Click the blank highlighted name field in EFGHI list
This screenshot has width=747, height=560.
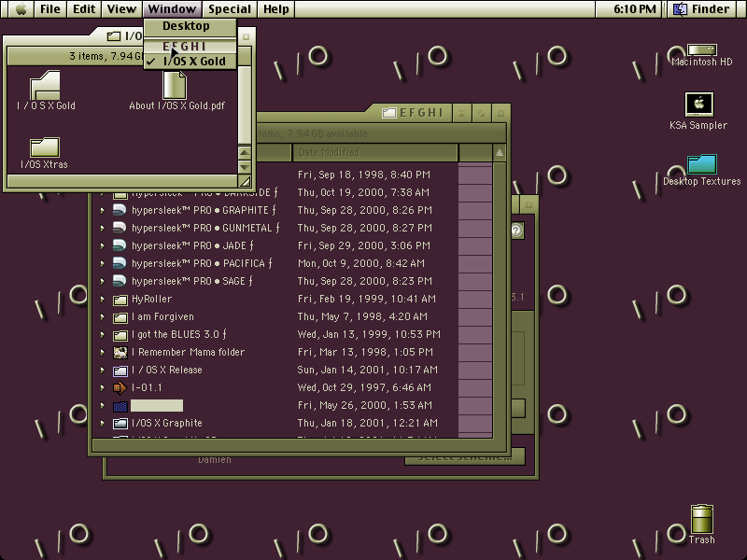(x=157, y=406)
